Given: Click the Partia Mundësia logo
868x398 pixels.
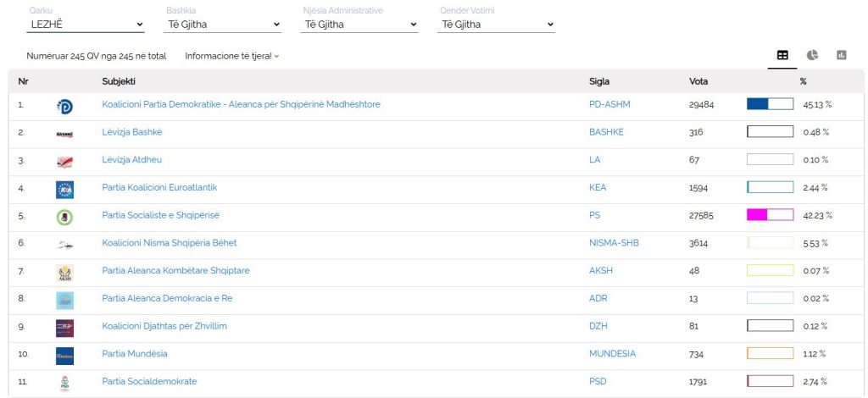Looking at the screenshot, I should tap(64, 356).
